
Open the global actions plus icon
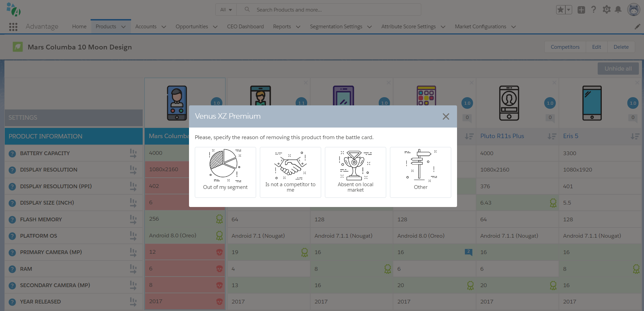click(581, 10)
